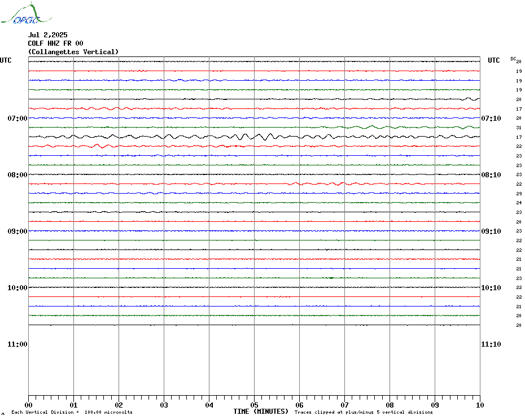
Task: Click the "DC" column header
Action: coord(513,59)
